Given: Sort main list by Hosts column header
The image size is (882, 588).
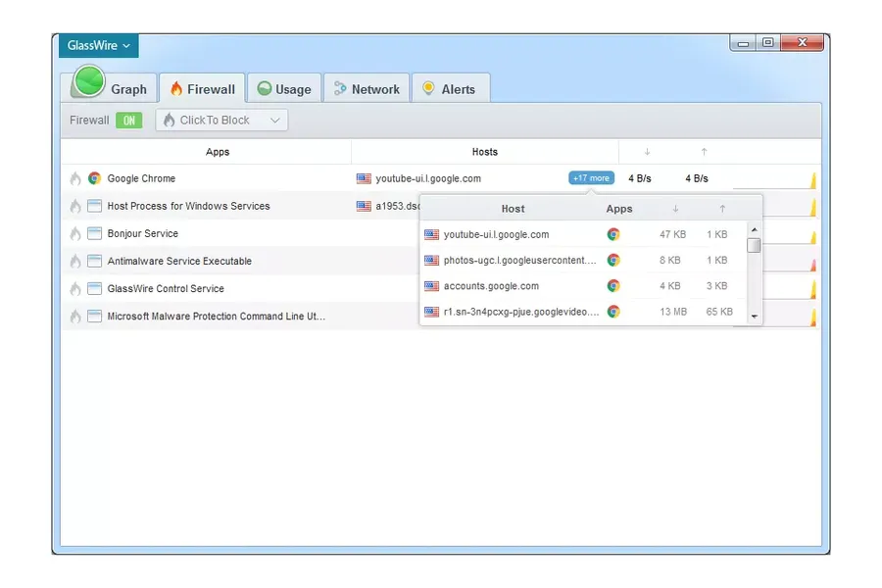Looking at the screenshot, I should point(484,152).
